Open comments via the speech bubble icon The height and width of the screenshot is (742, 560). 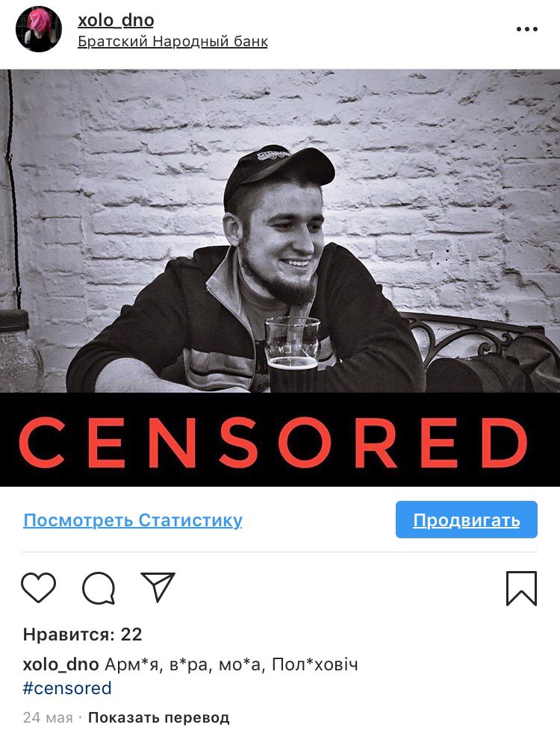point(99,588)
